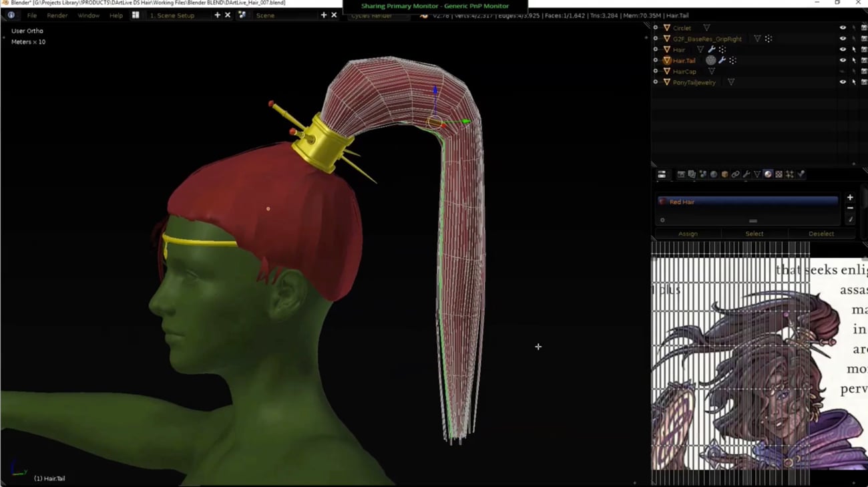This screenshot has height=487, width=868.
Task: Open the Physics properties tab (checkmark icon)
Action: tap(801, 174)
